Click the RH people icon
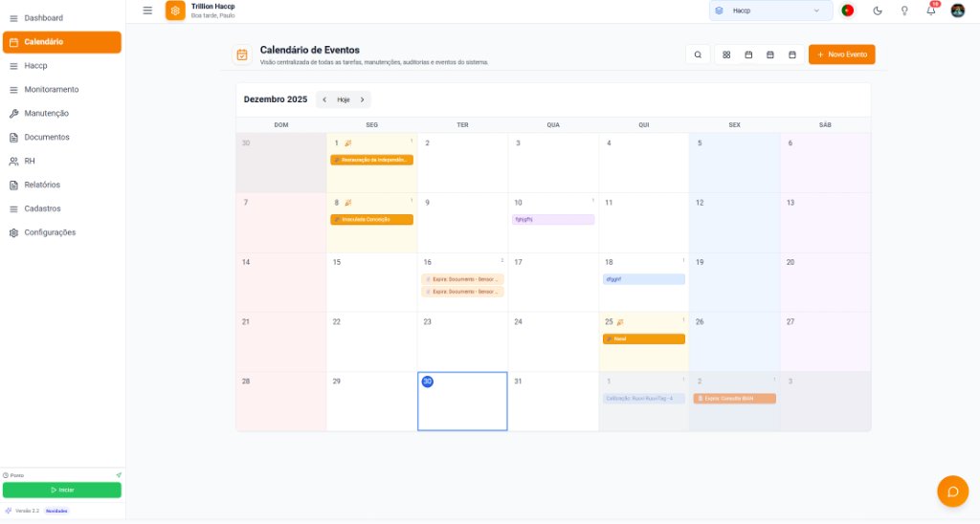The image size is (980, 524). point(13,162)
